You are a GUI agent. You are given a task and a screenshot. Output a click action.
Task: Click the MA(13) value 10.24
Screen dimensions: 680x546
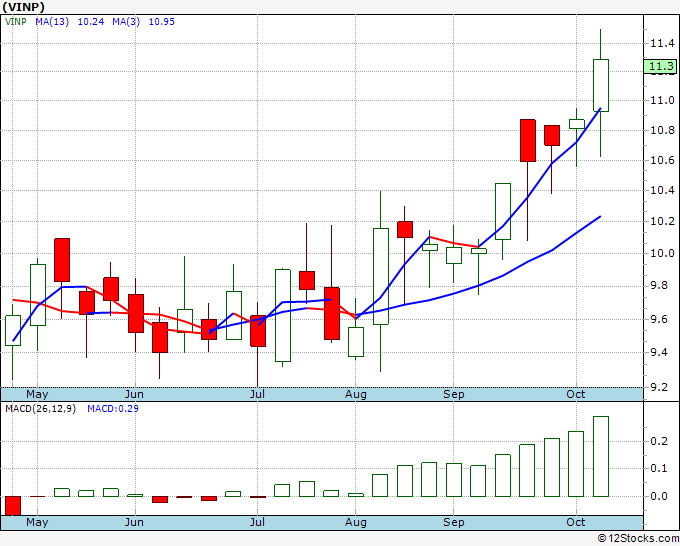coord(91,22)
